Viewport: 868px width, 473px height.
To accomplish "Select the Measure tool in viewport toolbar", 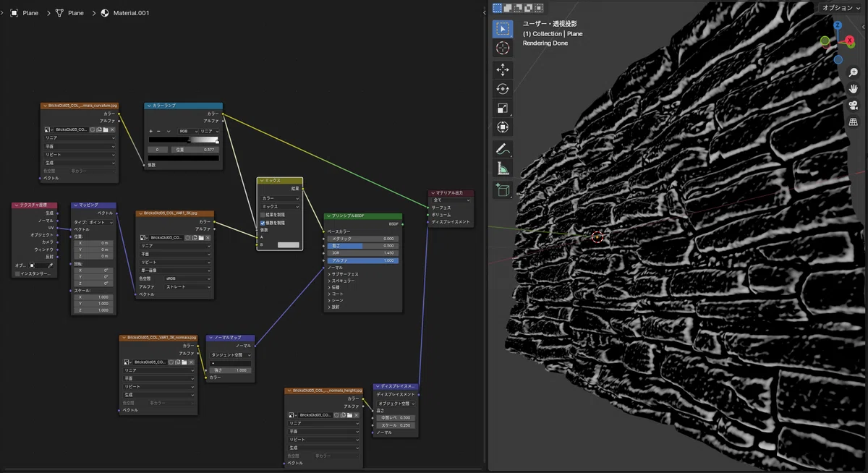I will [x=503, y=169].
